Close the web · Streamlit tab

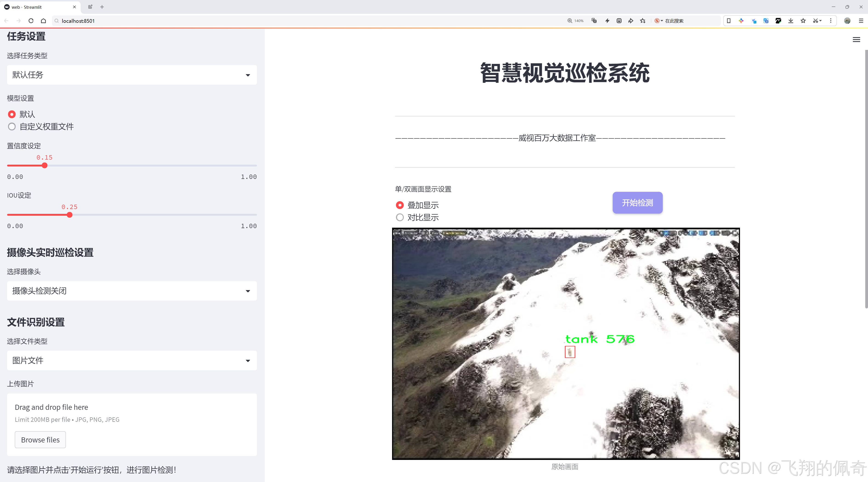[x=74, y=7]
